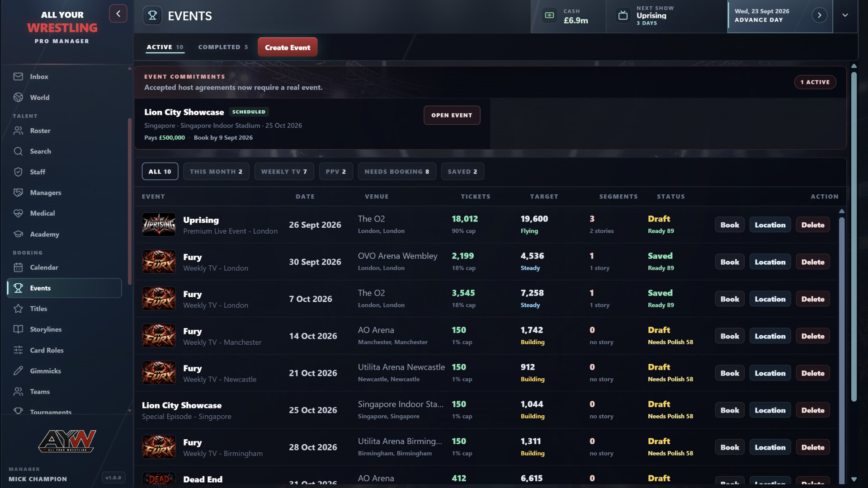Collapse the sidebar with the back chevron
The height and width of the screenshot is (488, 868).
coord(118,14)
